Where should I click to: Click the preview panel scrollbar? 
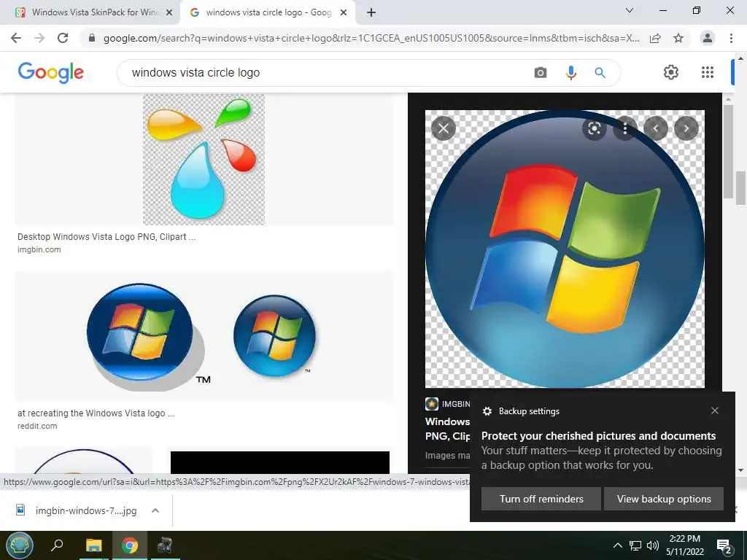[728, 152]
